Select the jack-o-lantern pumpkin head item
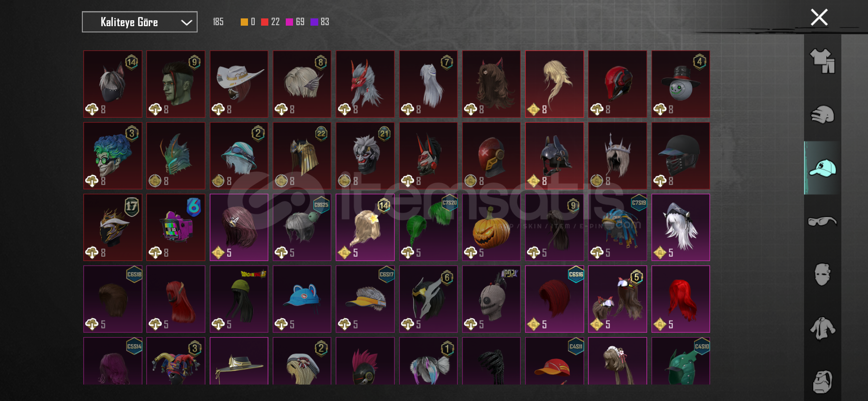This screenshot has height=401, width=868. (491, 227)
